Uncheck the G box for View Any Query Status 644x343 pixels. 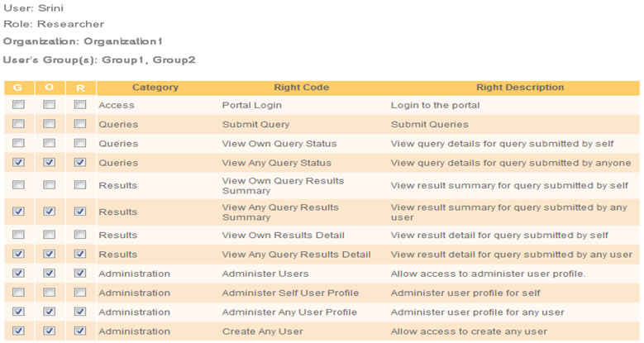point(18,163)
